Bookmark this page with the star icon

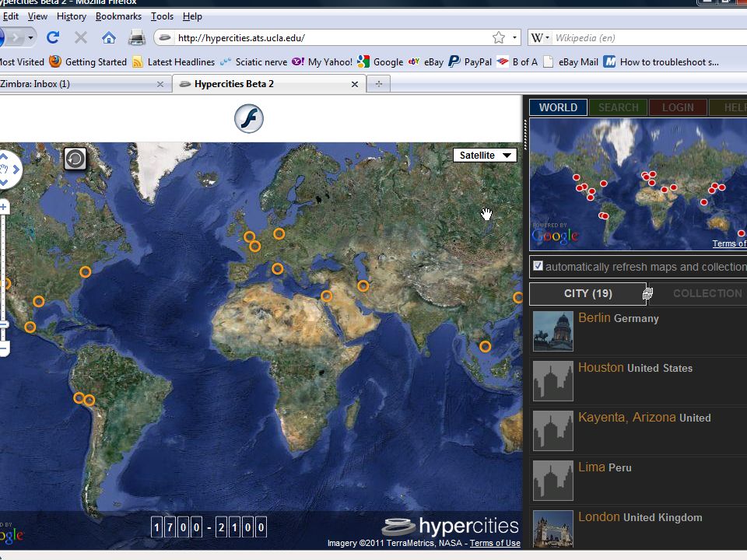pos(498,37)
